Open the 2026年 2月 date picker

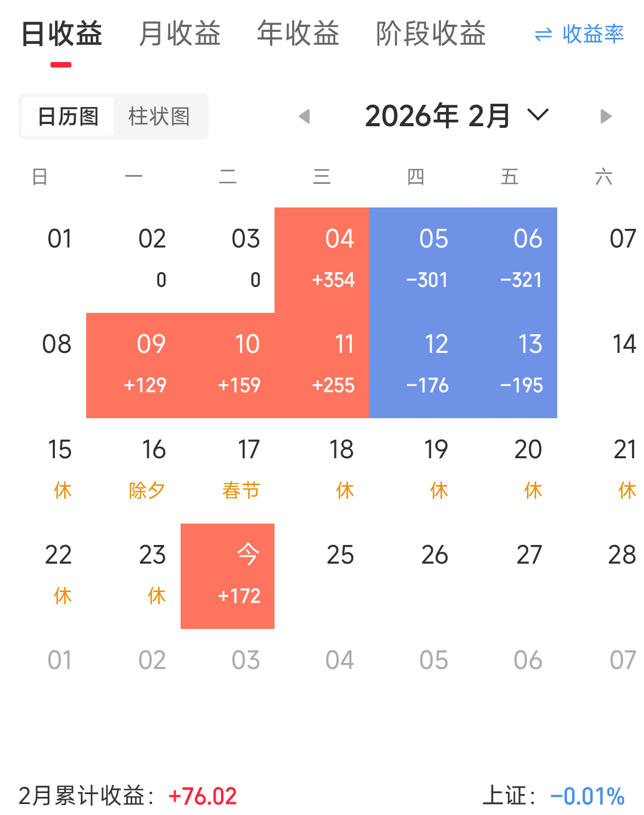[437, 116]
